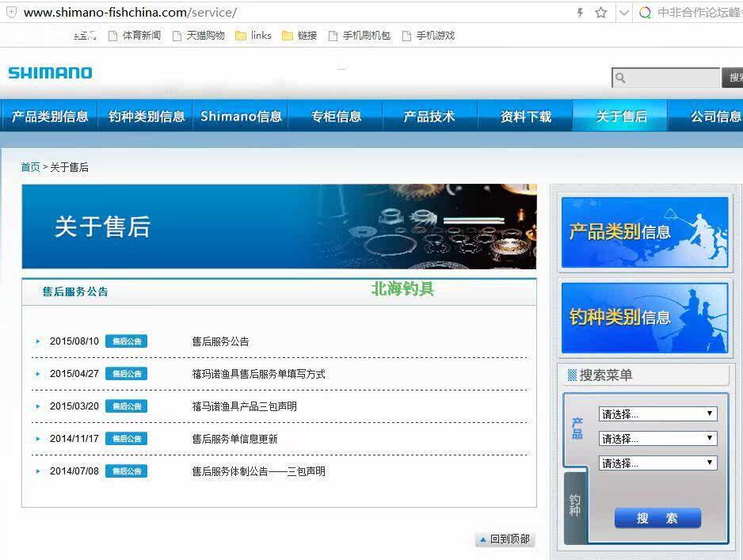
Task: Click the magnifier icon in site search box
Action: point(620,78)
